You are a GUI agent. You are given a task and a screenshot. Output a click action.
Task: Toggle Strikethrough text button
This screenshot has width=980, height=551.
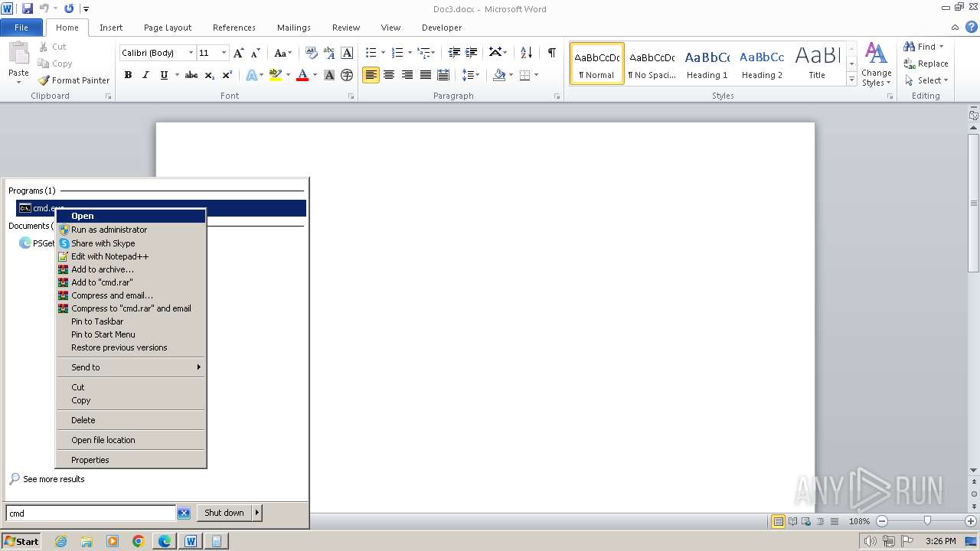191,75
